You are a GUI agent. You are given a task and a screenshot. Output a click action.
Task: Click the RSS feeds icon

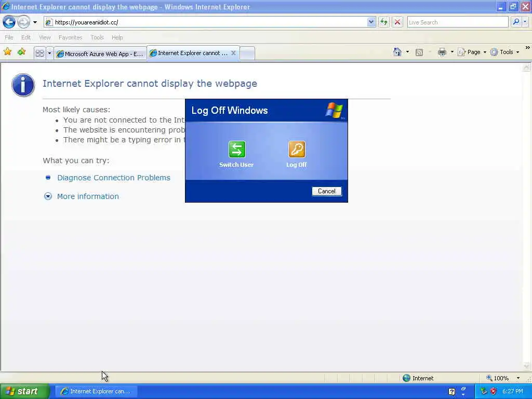[419, 52]
